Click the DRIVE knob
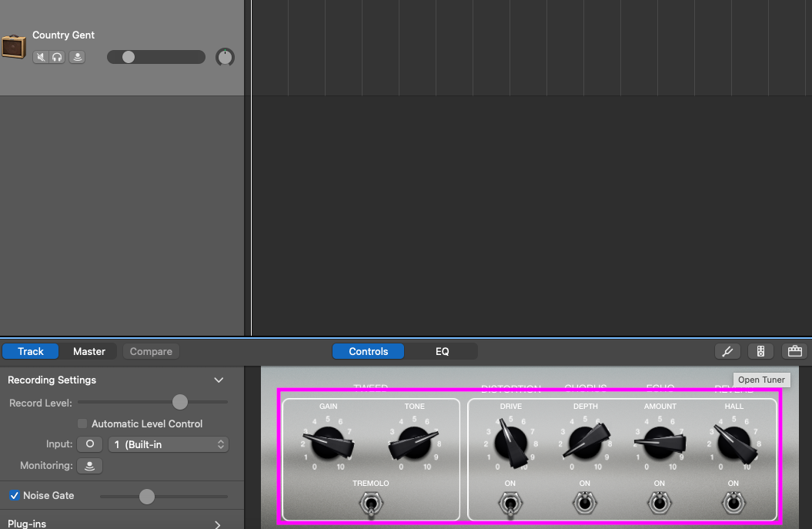This screenshot has height=529, width=812. (511, 444)
